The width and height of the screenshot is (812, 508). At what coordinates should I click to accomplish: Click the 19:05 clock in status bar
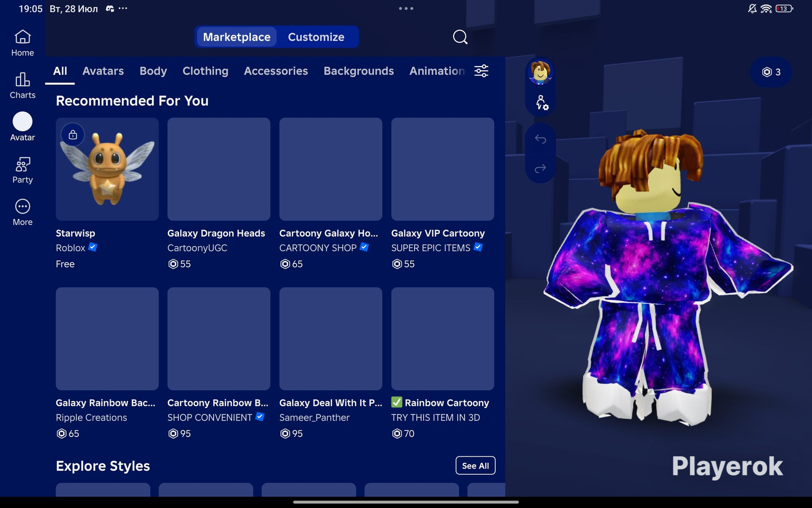pyautogui.click(x=30, y=9)
